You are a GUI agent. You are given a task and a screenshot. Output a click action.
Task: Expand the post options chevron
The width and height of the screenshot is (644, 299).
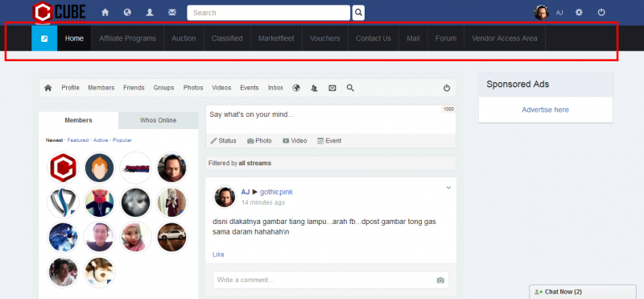[448, 188]
